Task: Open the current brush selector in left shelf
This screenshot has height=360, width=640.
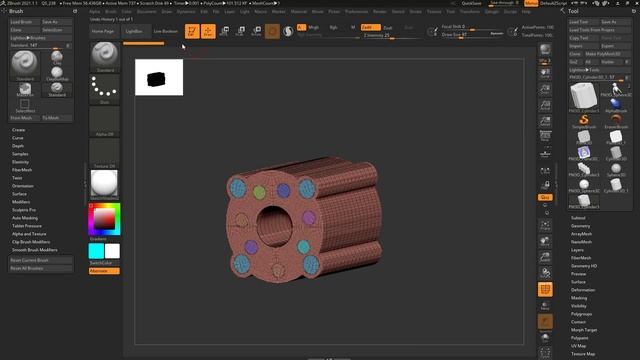Action: click(104, 57)
